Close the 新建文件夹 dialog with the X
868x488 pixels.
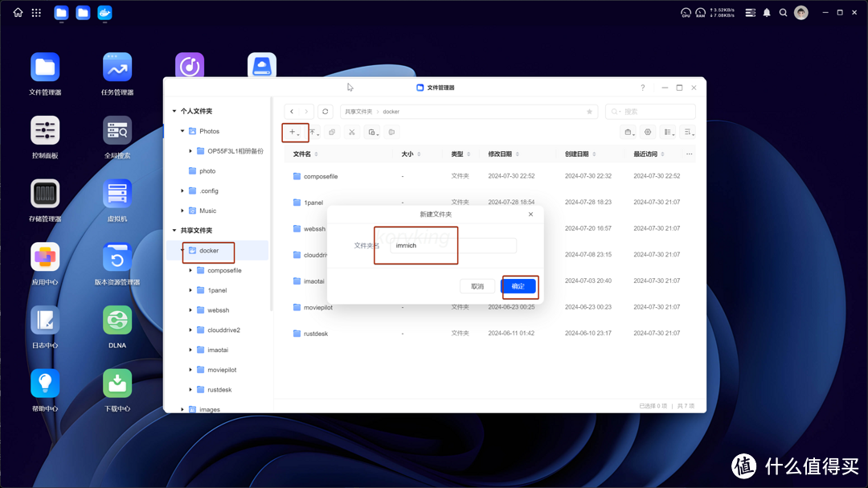pyautogui.click(x=530, y=215)
